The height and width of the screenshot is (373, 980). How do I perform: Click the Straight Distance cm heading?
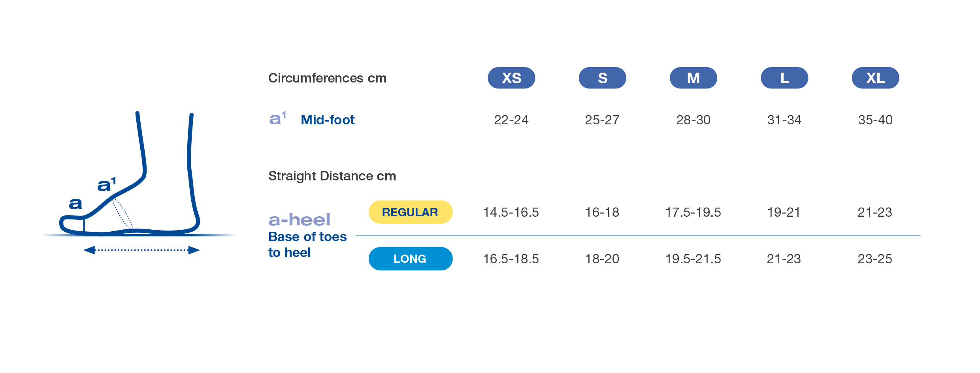(332, 176)
